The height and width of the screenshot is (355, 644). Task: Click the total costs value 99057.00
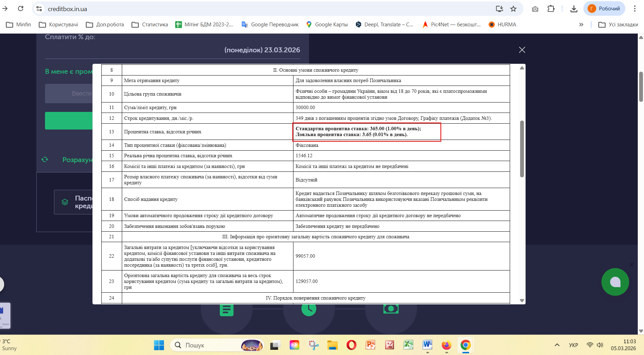point(305,256)
